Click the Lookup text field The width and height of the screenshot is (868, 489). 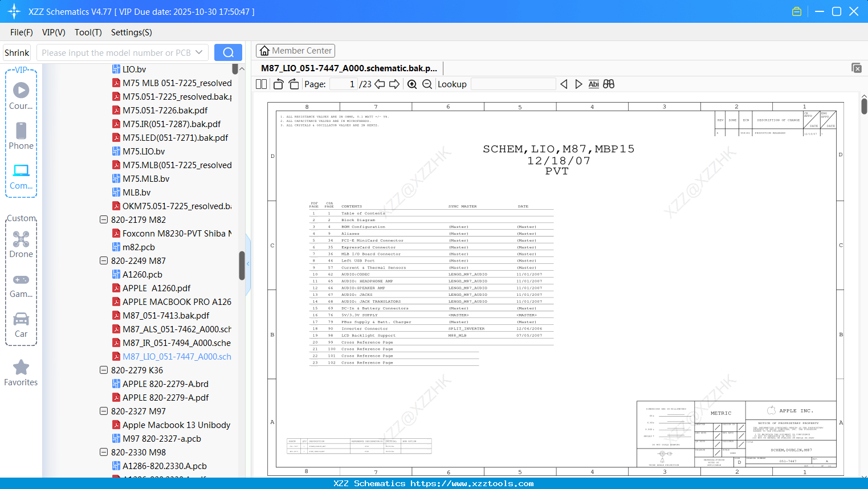pos(514,84)
